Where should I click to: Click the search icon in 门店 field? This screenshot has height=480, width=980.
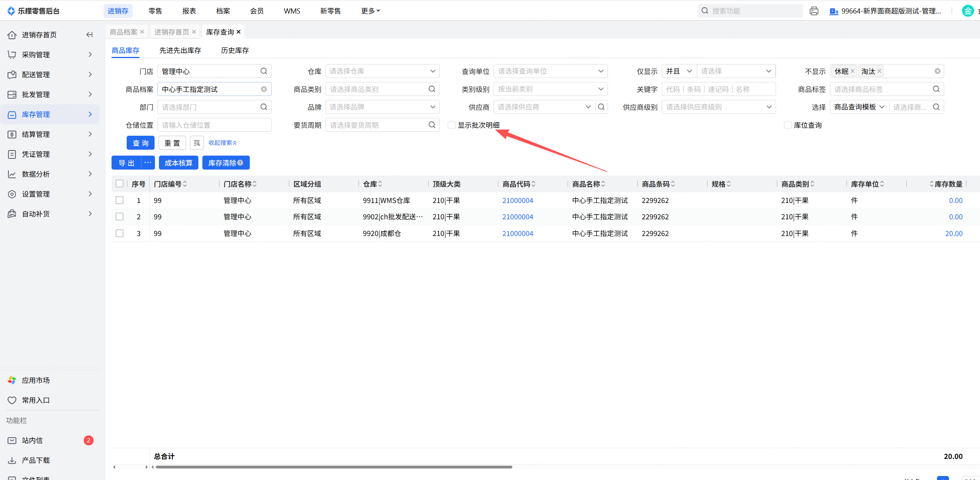tap(264, 71)
